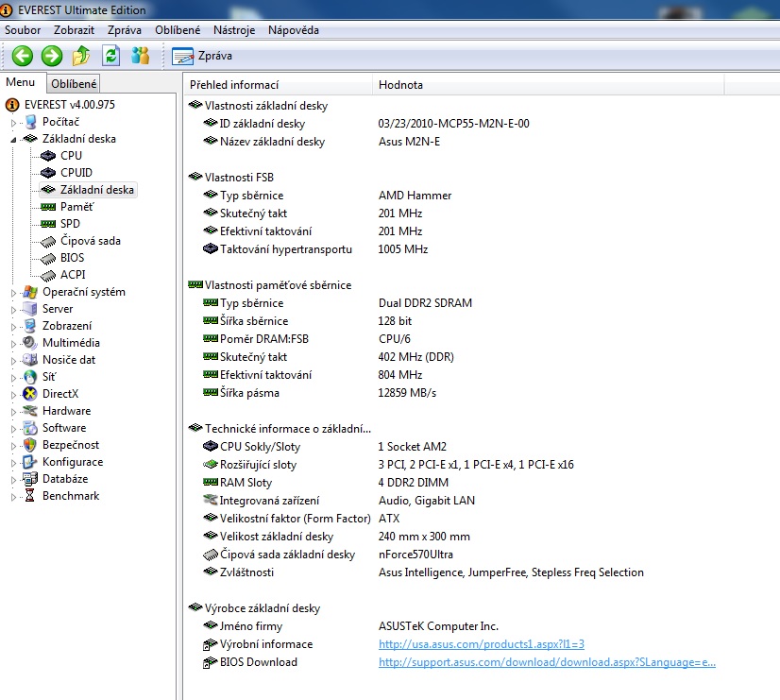Click the Benchmark hourglass icon
The image size is (780, 700).
pos(30,496)
